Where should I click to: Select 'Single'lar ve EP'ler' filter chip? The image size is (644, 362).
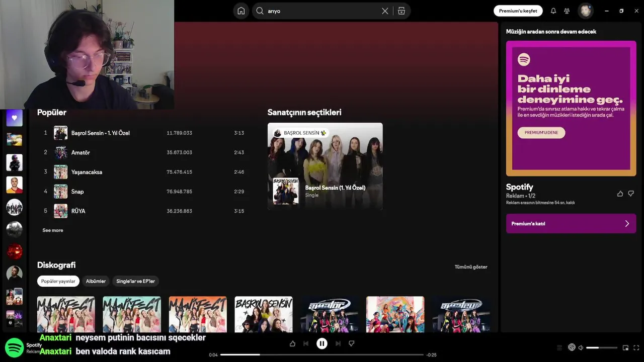coord(136,281)
